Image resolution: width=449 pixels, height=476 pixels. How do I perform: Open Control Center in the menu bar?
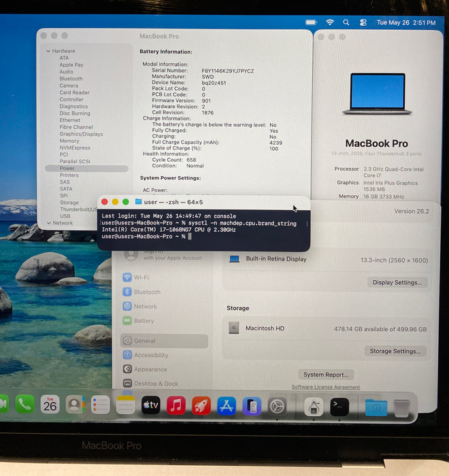tap(363, 22)
